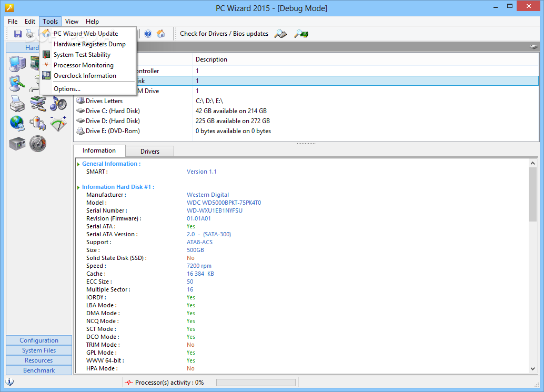Click the processor activity progress bar
The height and width of the screenshot is (392, 544).
[x=256, y=383]
